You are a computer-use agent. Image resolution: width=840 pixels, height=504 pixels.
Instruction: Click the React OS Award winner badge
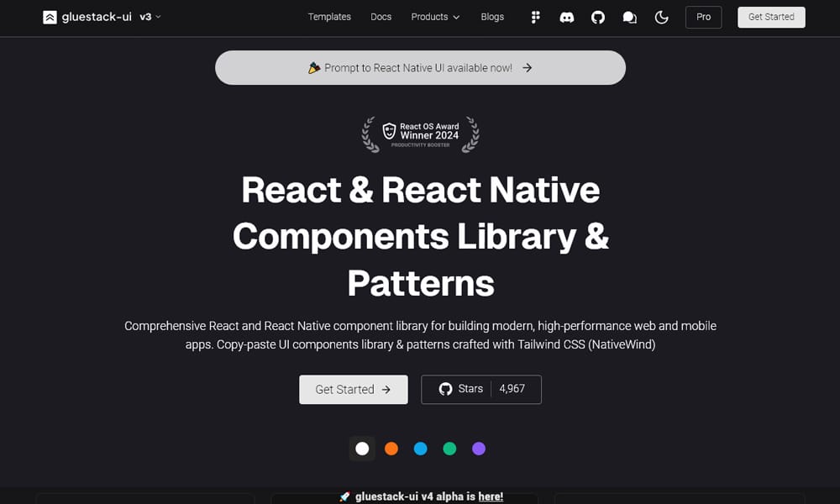(420, 133)
